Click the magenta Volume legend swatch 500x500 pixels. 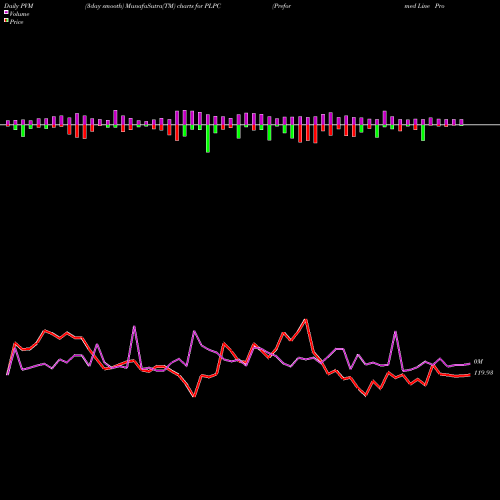point(6,12)
